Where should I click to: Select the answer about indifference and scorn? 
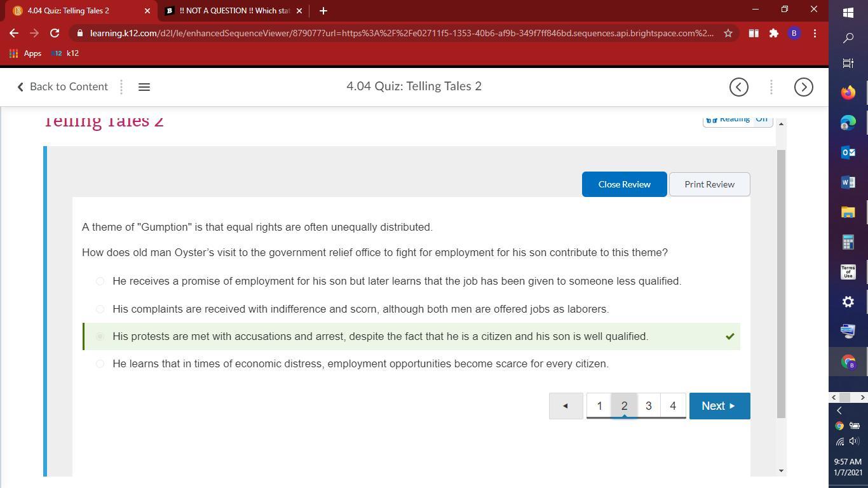100,309
